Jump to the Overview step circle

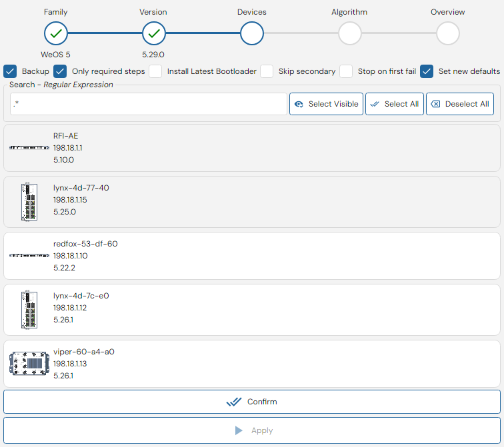point(448,33)
